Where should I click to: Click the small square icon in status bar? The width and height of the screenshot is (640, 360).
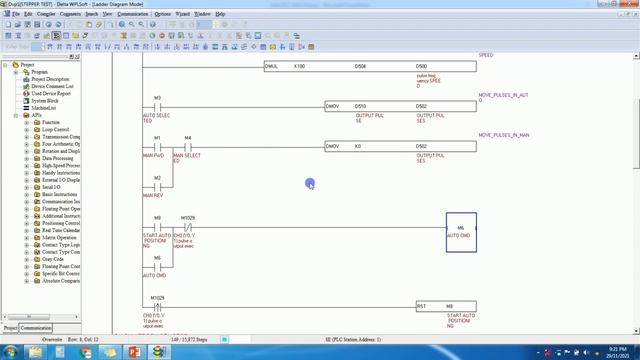coord(224,340)
